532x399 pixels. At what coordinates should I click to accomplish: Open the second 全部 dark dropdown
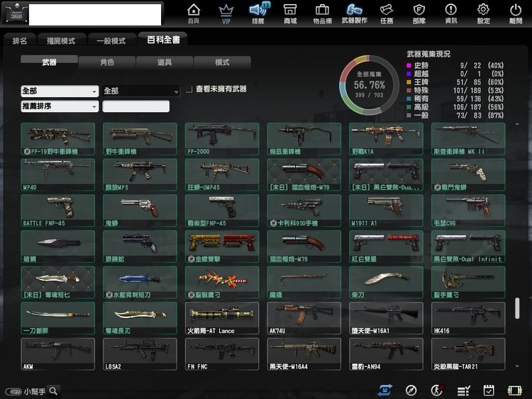pos(141,91)
